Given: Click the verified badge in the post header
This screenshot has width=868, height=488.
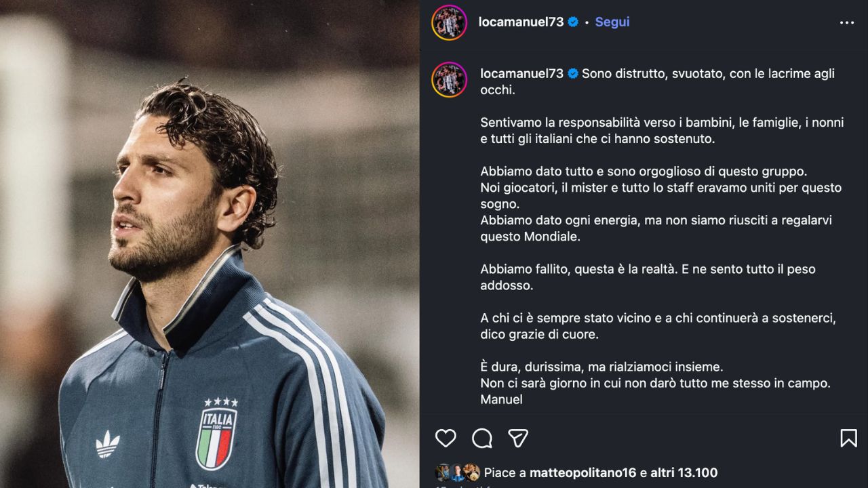Looking at the screenshot, I should tap(573, 22).
